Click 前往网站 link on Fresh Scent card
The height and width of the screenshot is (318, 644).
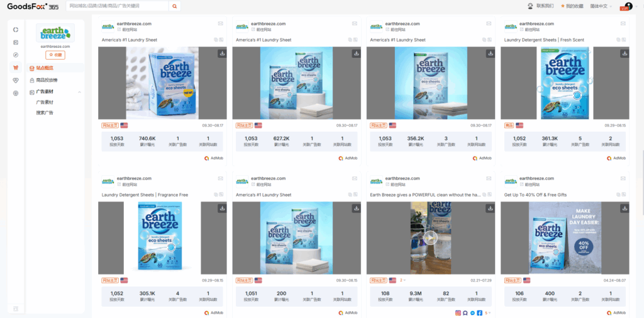(530, 30)
